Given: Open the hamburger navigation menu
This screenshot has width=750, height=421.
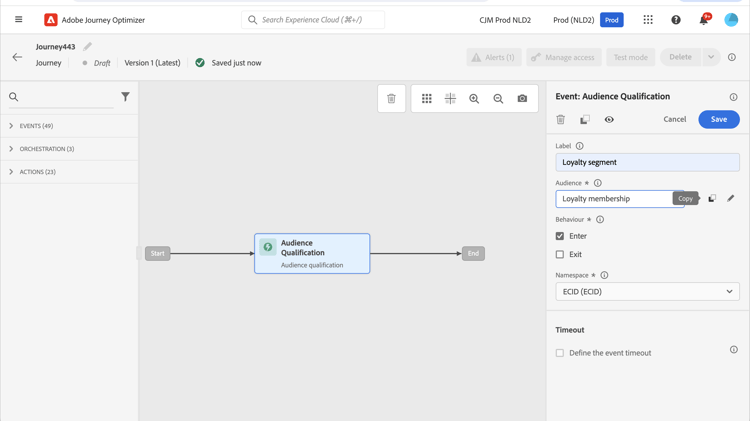Looking at the screenshot, I should pos(18,20).
